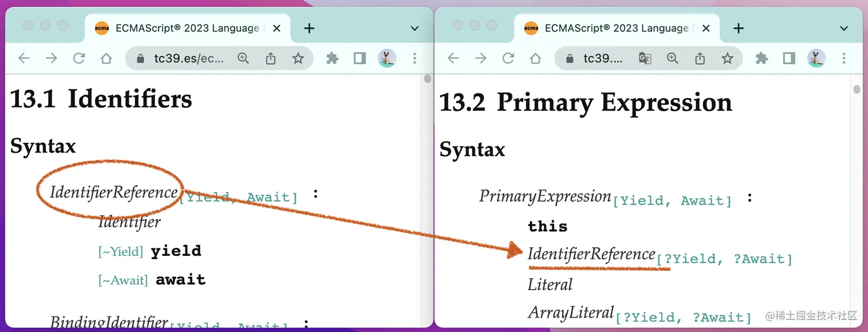This screenshot has width=868, height=332.
Task: Toggle side panel icon in left window
Action: coord(360,58)
